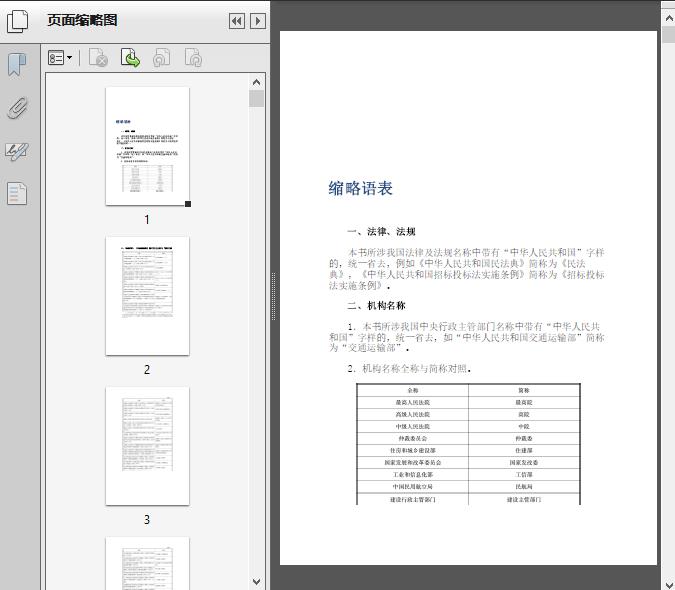Select page 2 thumbnail
The image size is (675, 590).
pyautogui.click(x=147, y=295)
